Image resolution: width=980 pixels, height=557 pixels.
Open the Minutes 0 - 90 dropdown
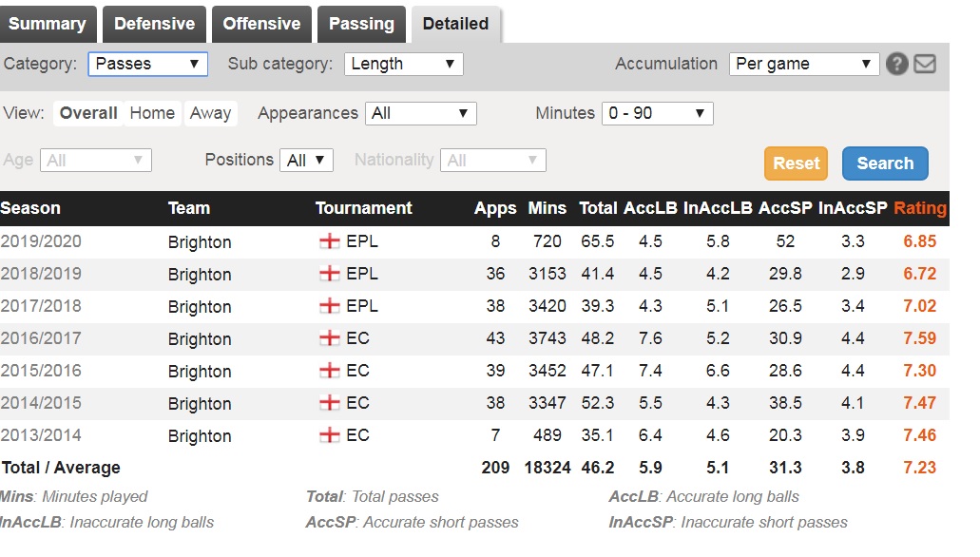[x=658, y=113]
